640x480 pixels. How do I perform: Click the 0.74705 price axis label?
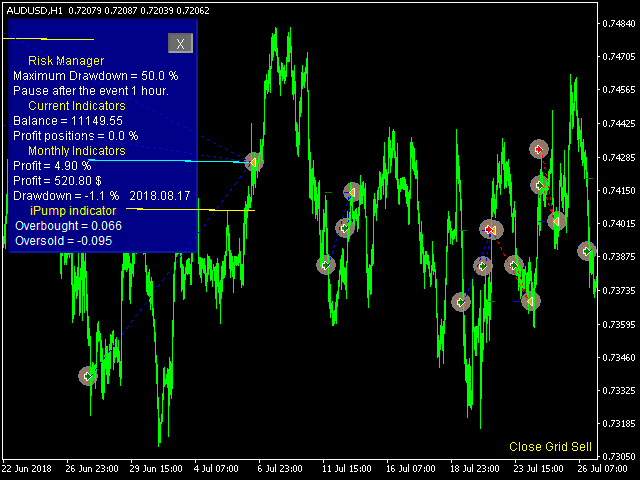coord(619,56)
